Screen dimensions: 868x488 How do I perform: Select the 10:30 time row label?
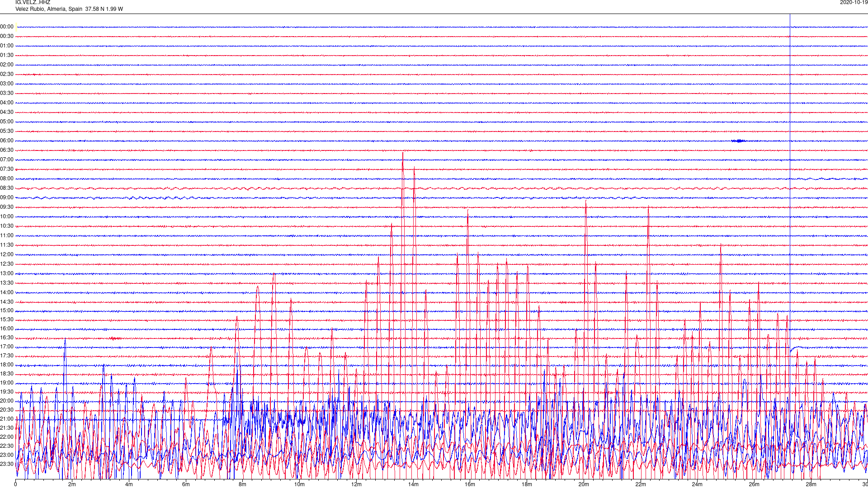pyautogui.click(x=7, y=226)
